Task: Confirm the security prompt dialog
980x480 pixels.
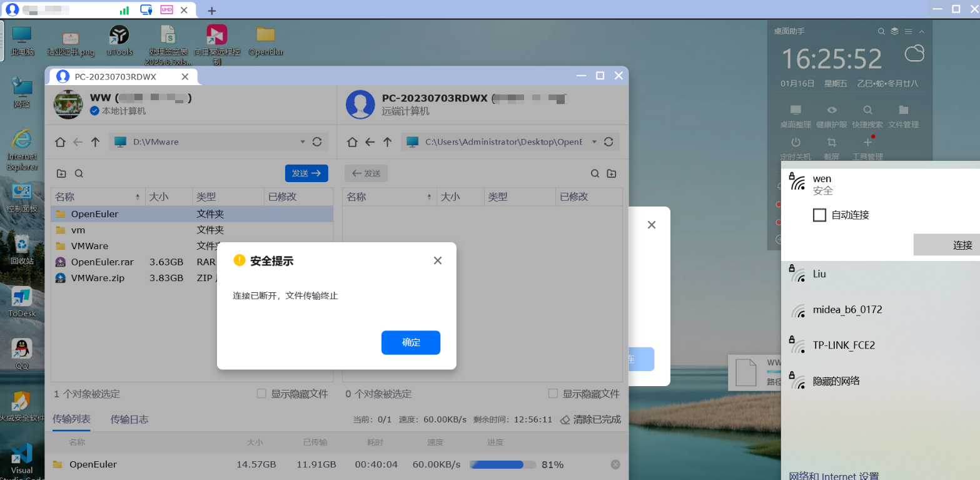Action: 410,342
